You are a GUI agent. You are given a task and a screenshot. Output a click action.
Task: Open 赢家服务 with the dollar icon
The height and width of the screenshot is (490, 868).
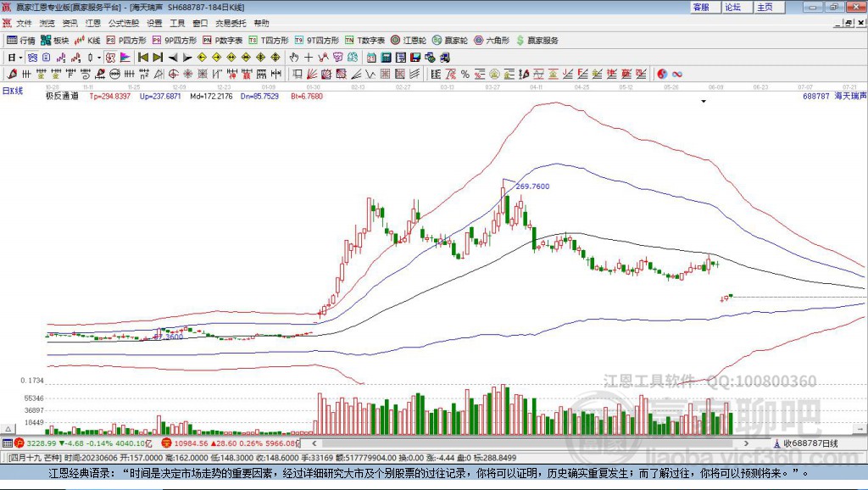point(537,41)
